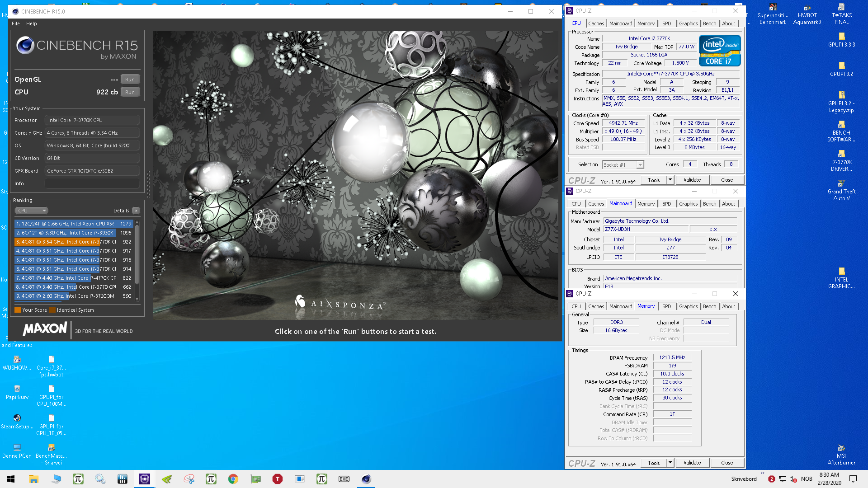Screen dimensions: 868x488
Task: Open File Explorer from the taskbar
Action: click(x=33, y=479)
